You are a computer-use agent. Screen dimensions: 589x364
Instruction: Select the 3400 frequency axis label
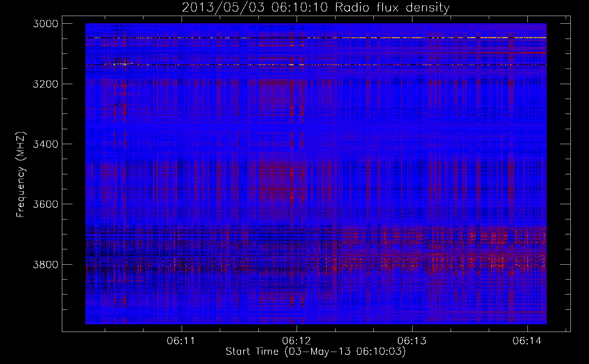[x=46, y=144]
